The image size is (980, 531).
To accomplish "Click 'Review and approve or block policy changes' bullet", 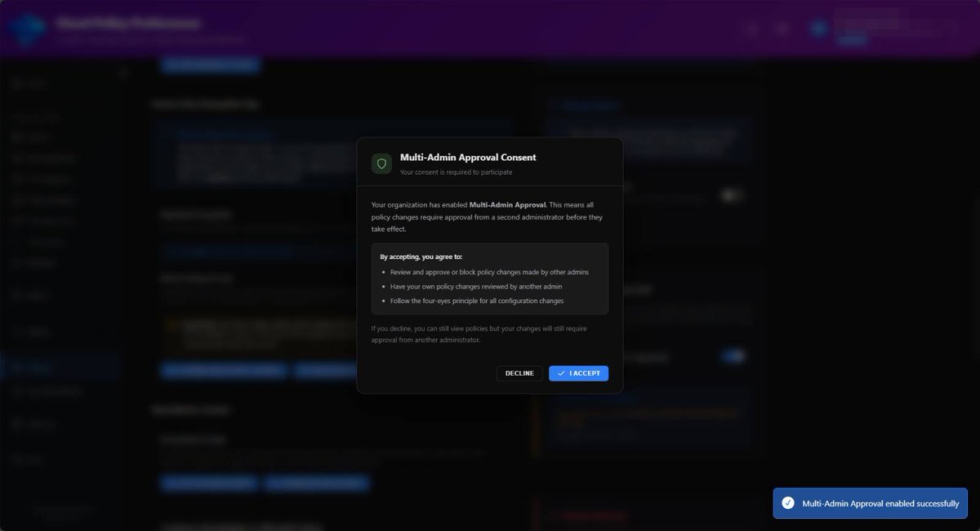I will point(489,272).
